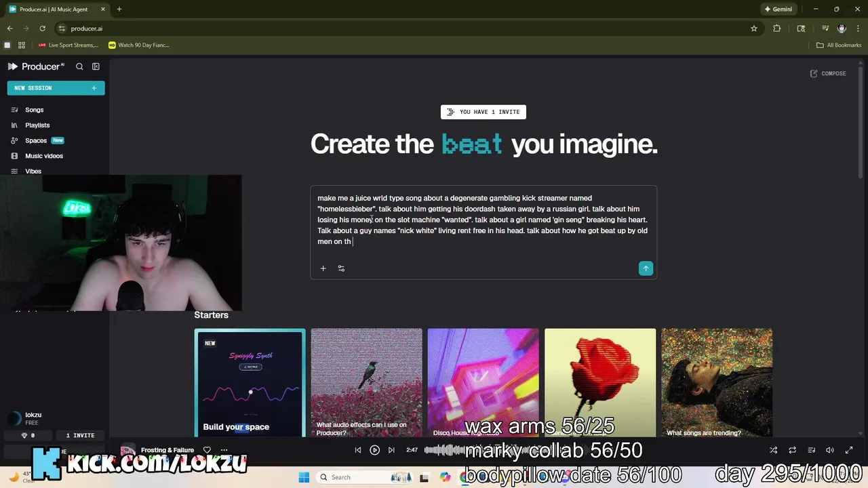The height and width of the screenshot is (488, 868).
Task: Open Music videos in sidebar
Action: [x=43, y=156]
